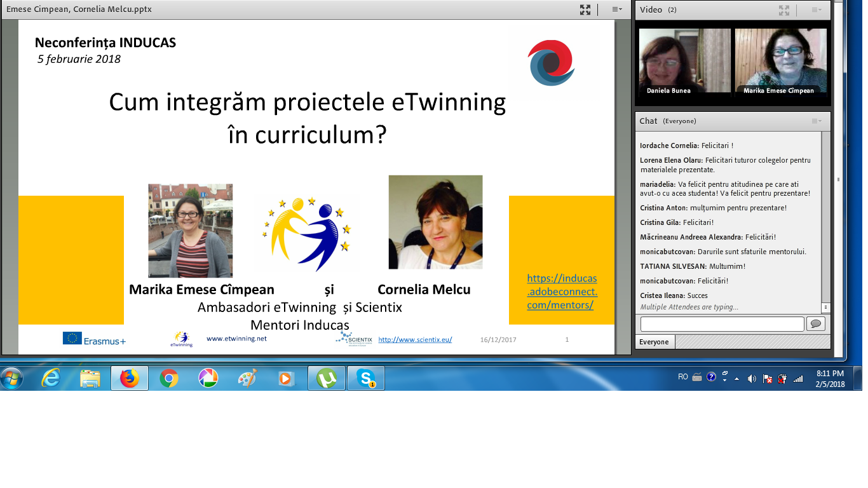Screen dimensions: 868x488
Task: Open Skype from the taskbar
Action: click(x=366, y=379)
